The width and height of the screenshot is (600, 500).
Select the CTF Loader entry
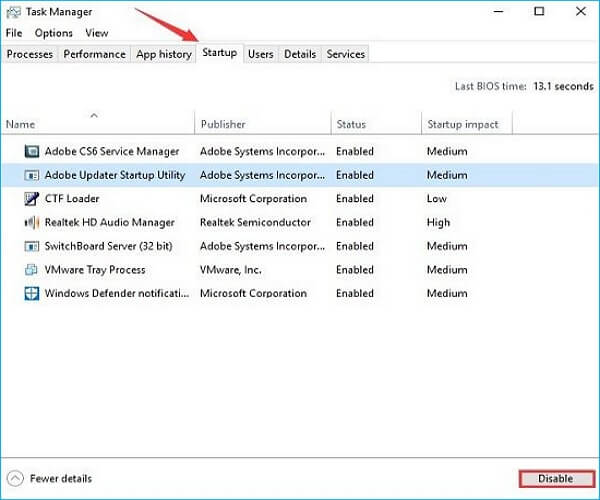[72, 199]
